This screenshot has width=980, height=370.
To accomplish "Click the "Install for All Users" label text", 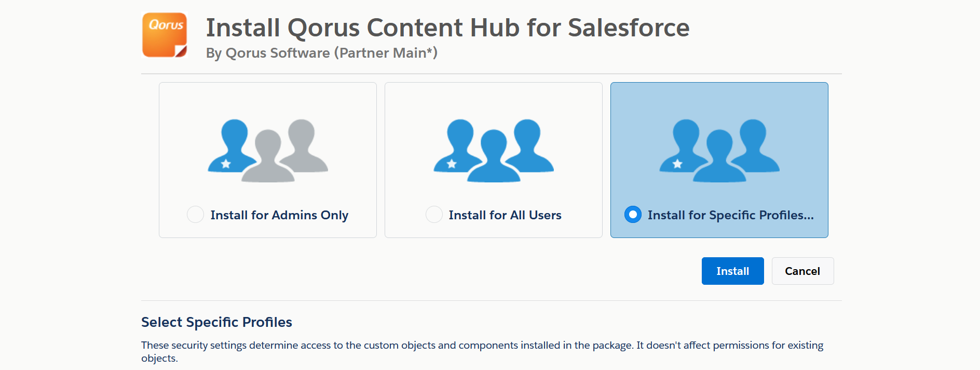I will (505, 215).
